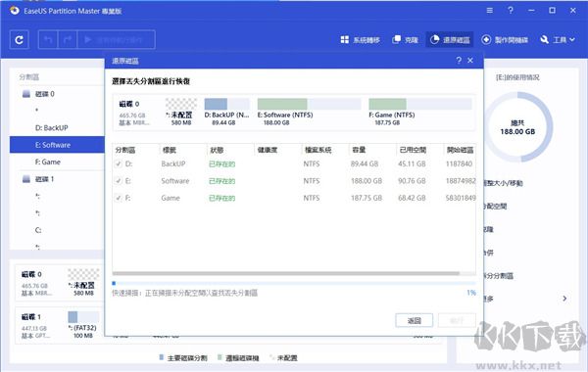Click the 邏輯磁碟機 legend swatch
The width and height of the screenshot is (588, 372).
coord(220,357)
